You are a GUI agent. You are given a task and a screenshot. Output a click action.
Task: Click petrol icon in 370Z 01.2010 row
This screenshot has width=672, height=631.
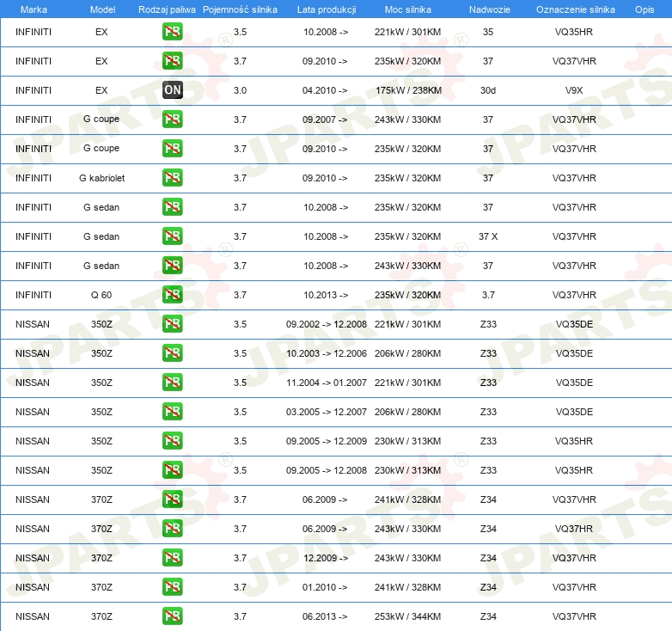[173, 587]
